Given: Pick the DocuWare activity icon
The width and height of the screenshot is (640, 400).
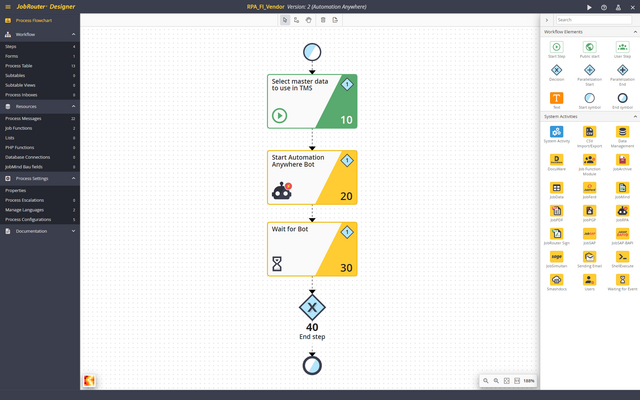Looking at the screenshot, I should click(x=556, y=160).
